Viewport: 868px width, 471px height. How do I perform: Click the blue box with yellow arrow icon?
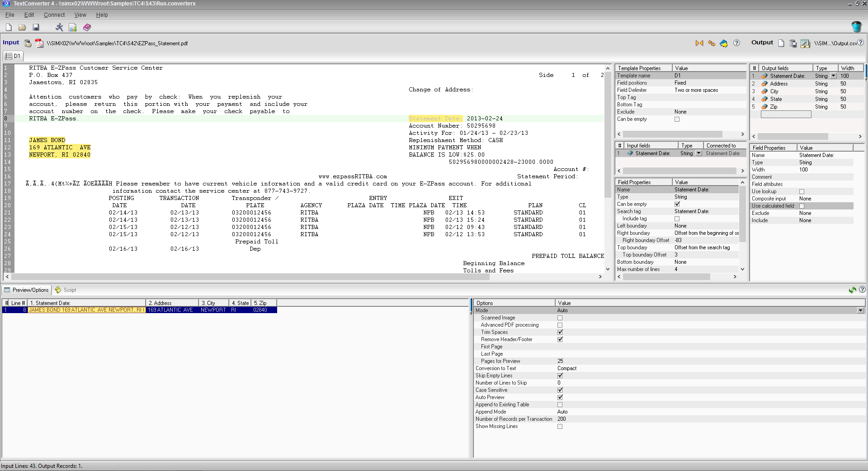(724, 43)
